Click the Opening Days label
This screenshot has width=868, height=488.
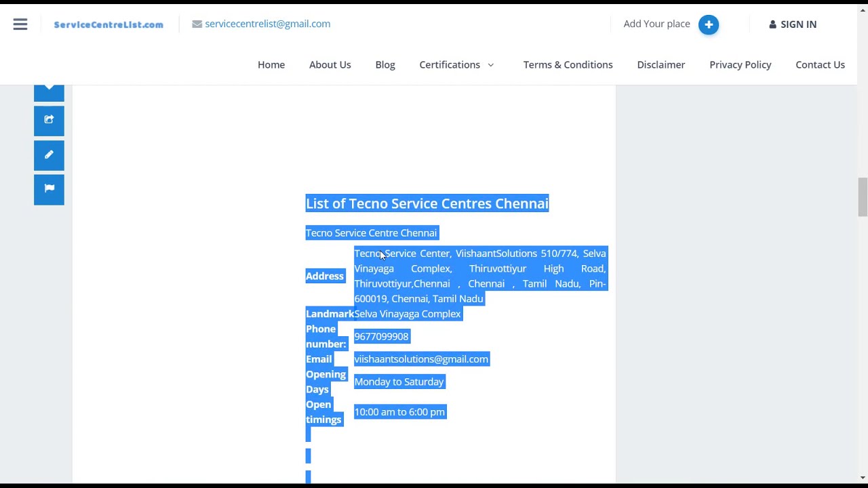point(326,382)
